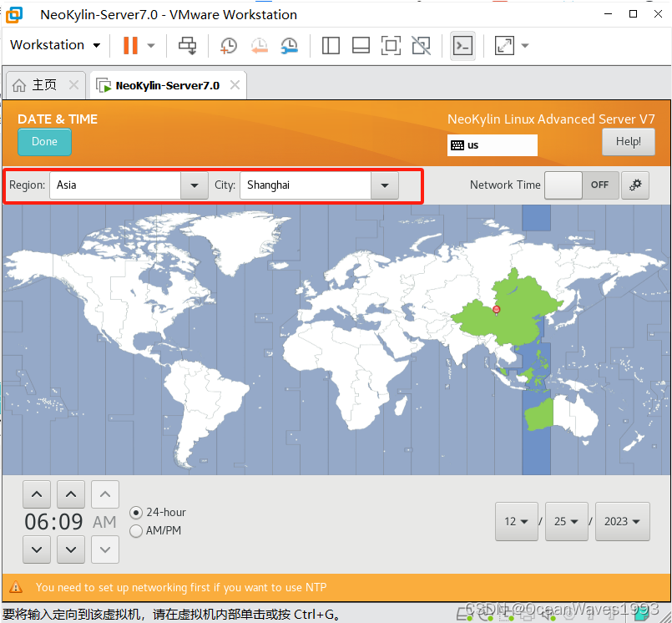Open NTP settings gear button
This screenshot has height=623, width=672.
(635, 185)
